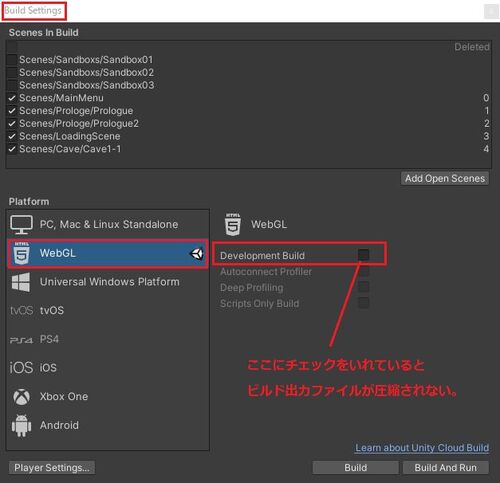Uncheck the Scenes/LoadingScene checkbox
The height and width of the screenshot is (483, 500).
click(12, 136)
